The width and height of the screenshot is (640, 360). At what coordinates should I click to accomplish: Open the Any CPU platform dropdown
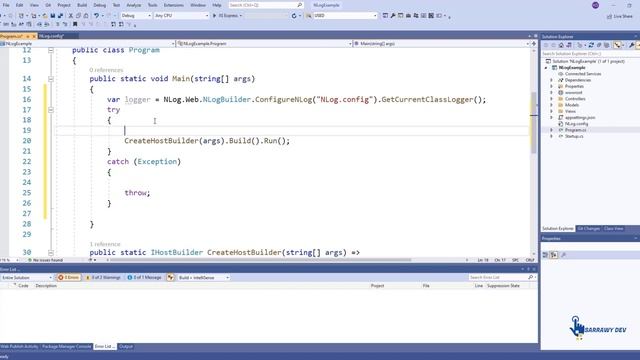point(182,16)
